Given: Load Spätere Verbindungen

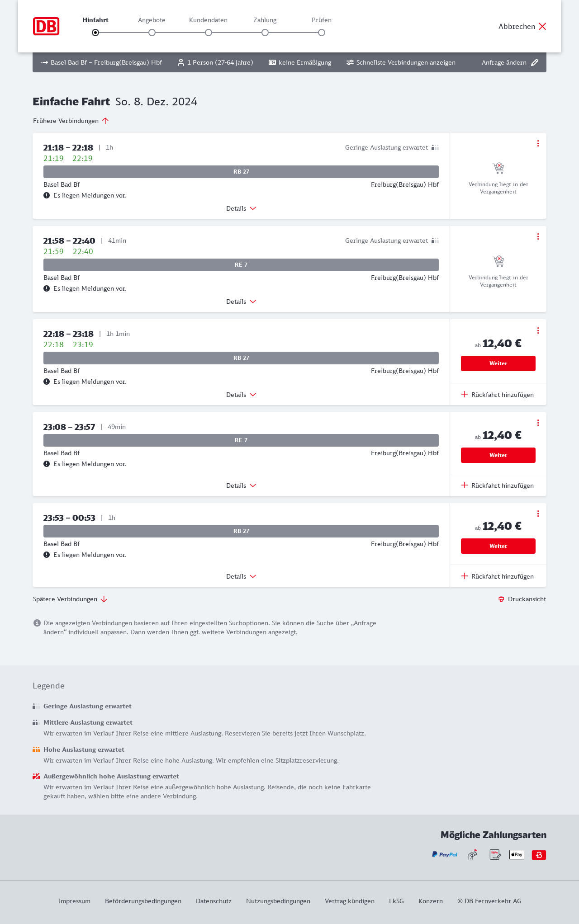Looking at the screenshot, I should pos(70,599).
